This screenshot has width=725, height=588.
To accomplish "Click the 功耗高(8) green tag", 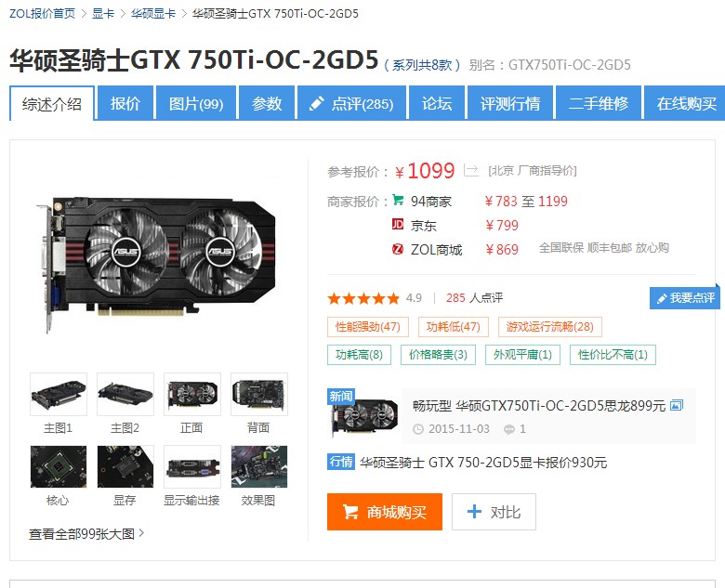I will [360, 355].
